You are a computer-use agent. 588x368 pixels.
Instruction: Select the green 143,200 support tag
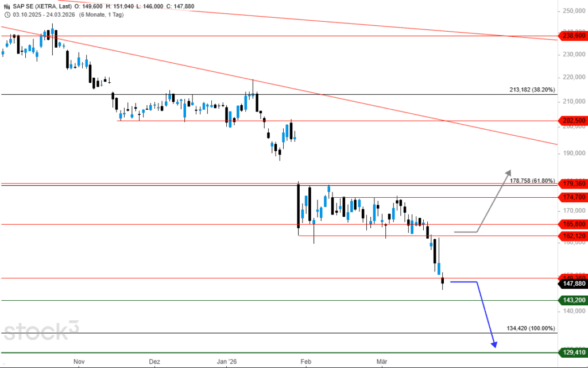click(x=572, y=300)
